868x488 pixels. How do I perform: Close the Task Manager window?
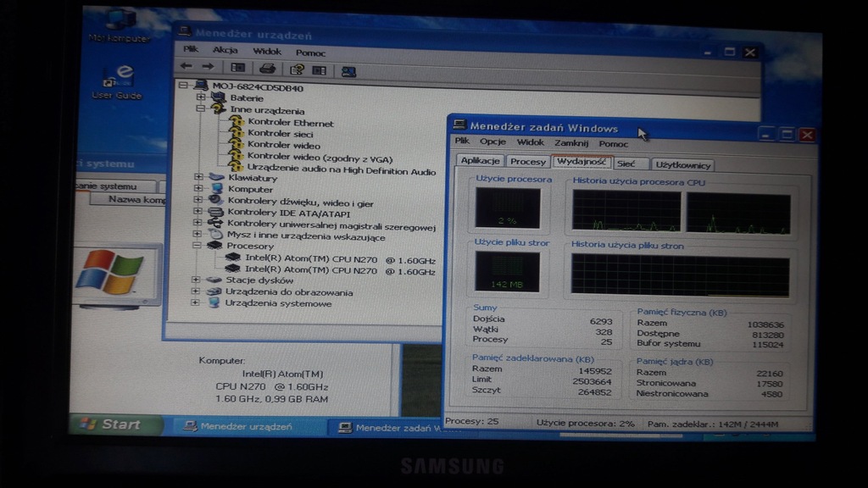[807, 135]
